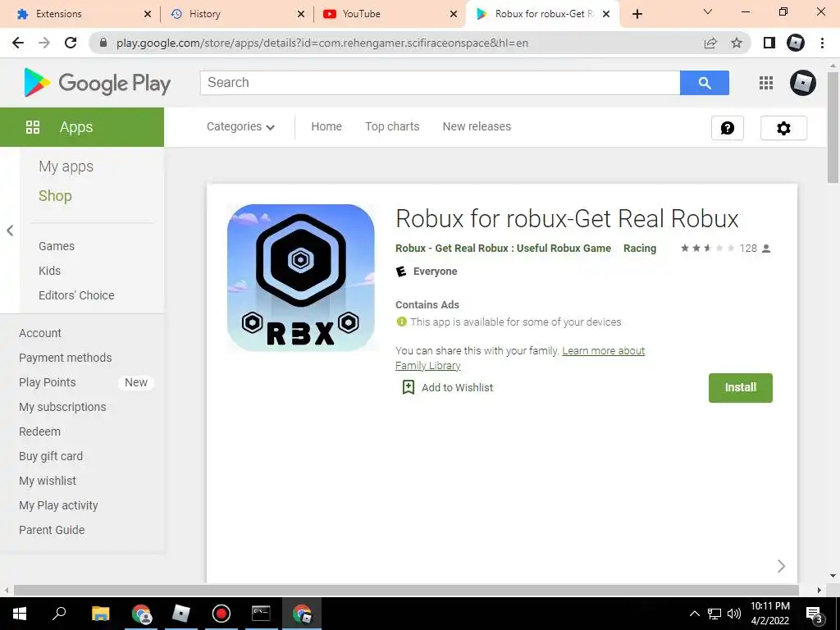Screen dimensions: 840x630
Task: Reload the page with the refresh icon
Action: point(71,43)
